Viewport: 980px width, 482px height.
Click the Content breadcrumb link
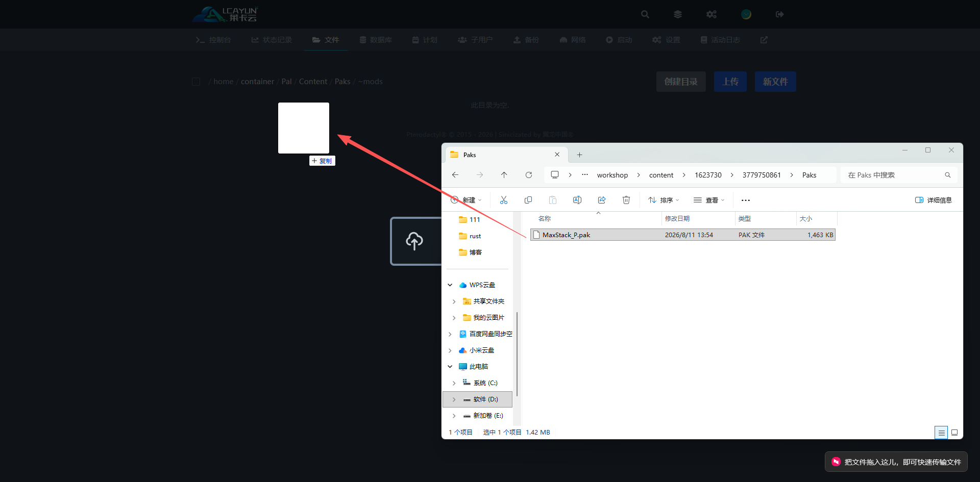pyautogui.click(x=313, y=82)
